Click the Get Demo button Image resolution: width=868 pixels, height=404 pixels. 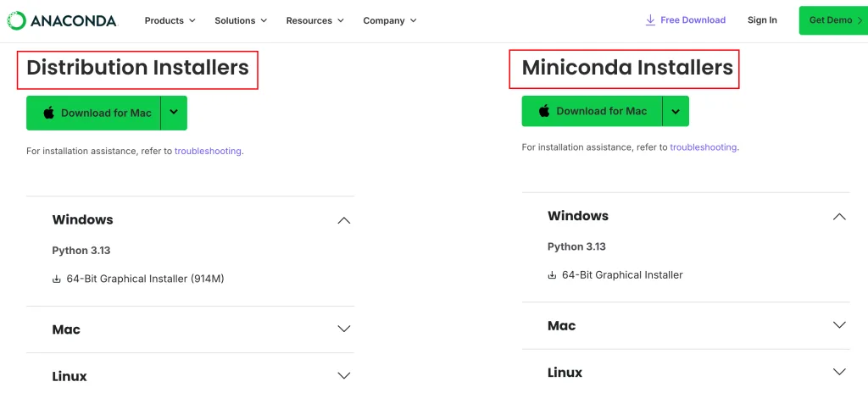tap(833, 20)
